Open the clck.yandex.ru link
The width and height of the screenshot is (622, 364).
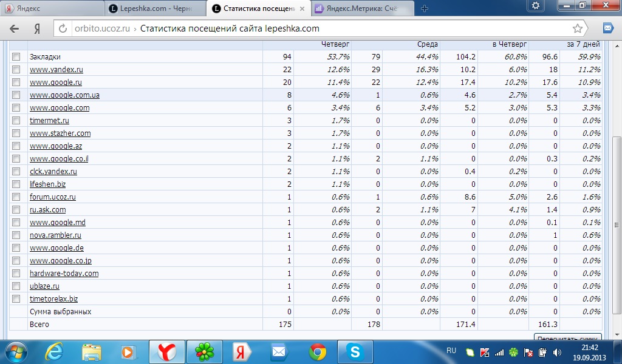click(x=53, y=171)
